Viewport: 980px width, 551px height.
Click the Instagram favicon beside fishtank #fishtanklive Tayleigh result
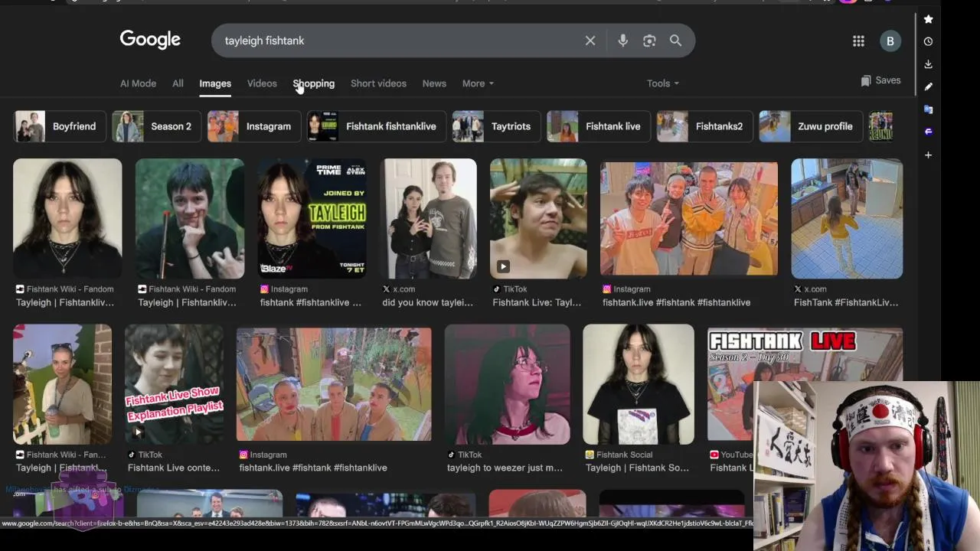tap(264, 289)
